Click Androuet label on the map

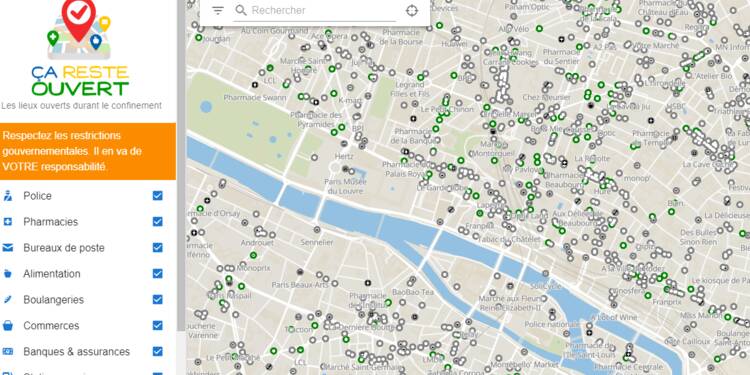pyautogui.click(x=257, y=243)
